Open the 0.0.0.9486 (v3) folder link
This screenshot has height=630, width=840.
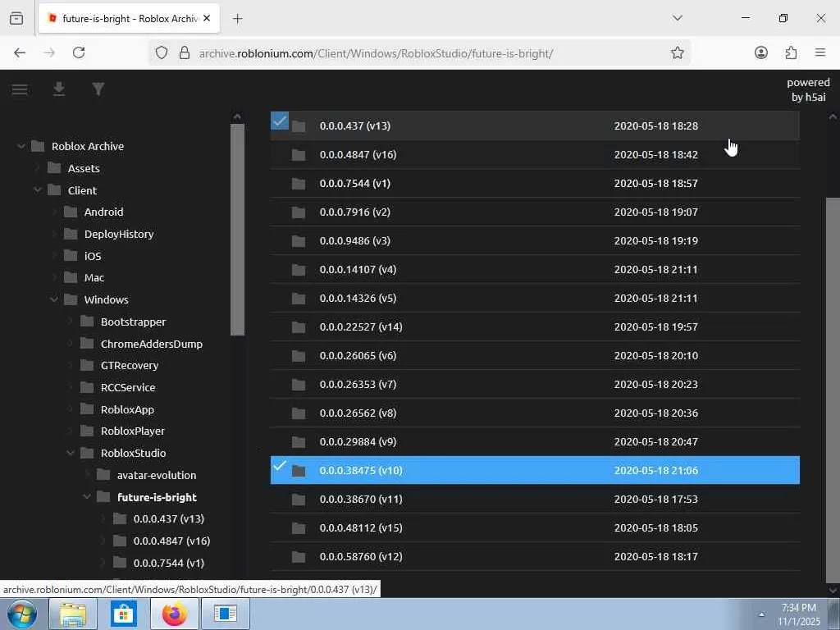[354, 241]
